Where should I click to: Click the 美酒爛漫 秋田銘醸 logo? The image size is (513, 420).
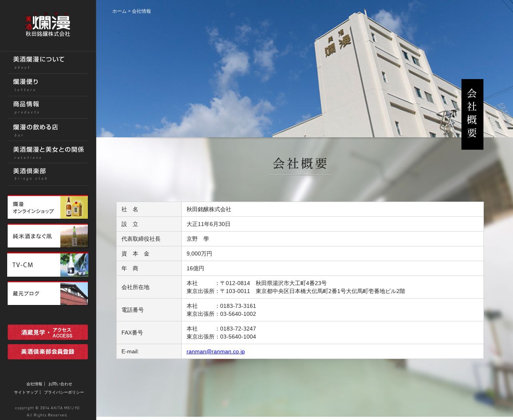pyautogui.click(x=48, y=25)
